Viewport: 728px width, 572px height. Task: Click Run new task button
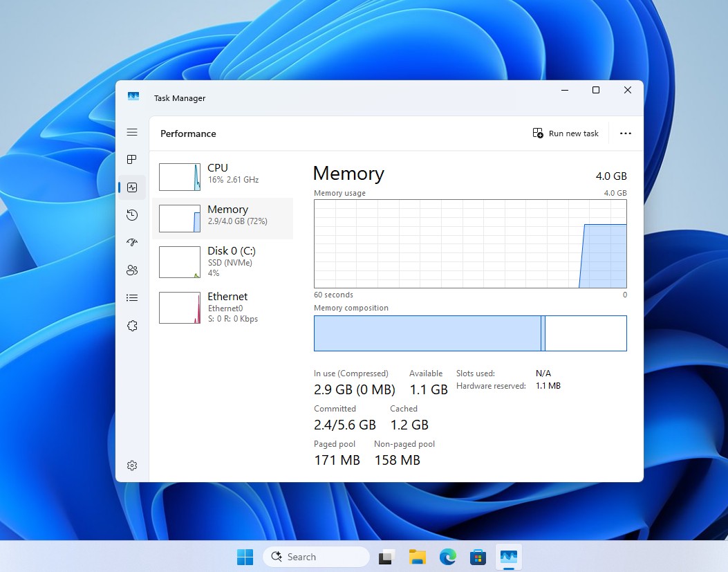566,133
